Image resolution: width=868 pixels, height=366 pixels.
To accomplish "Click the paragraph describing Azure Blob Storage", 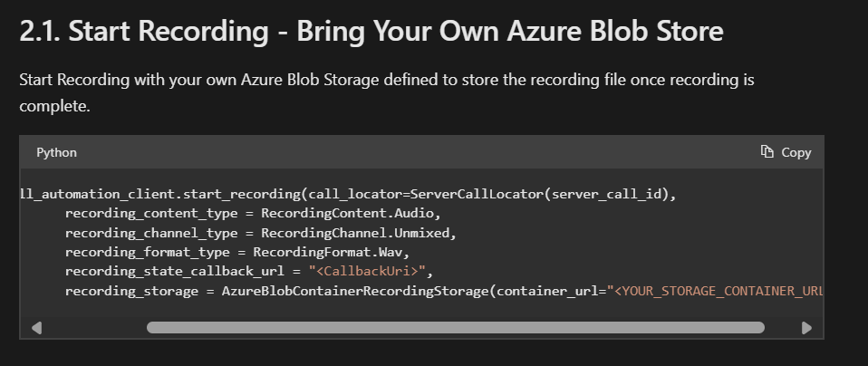I will 387,92.
